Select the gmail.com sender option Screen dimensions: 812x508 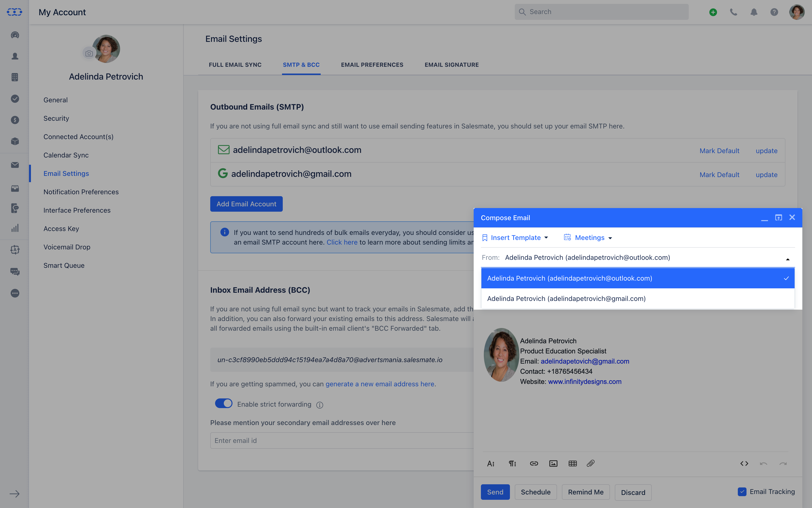point(638,298)
